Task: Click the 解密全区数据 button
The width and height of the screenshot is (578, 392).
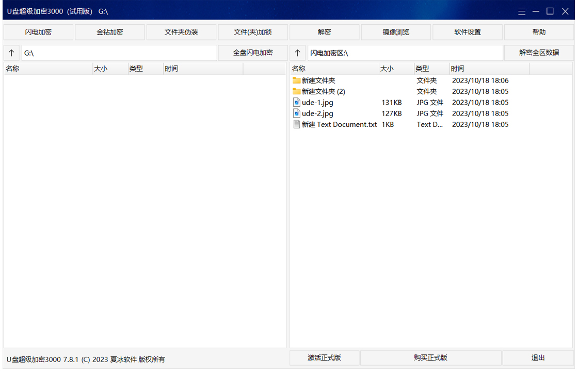Action: pos(539,53)
